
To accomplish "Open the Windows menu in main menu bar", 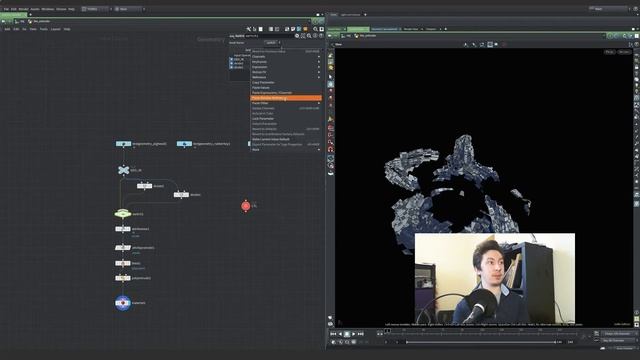I will (x=48, y=9).
